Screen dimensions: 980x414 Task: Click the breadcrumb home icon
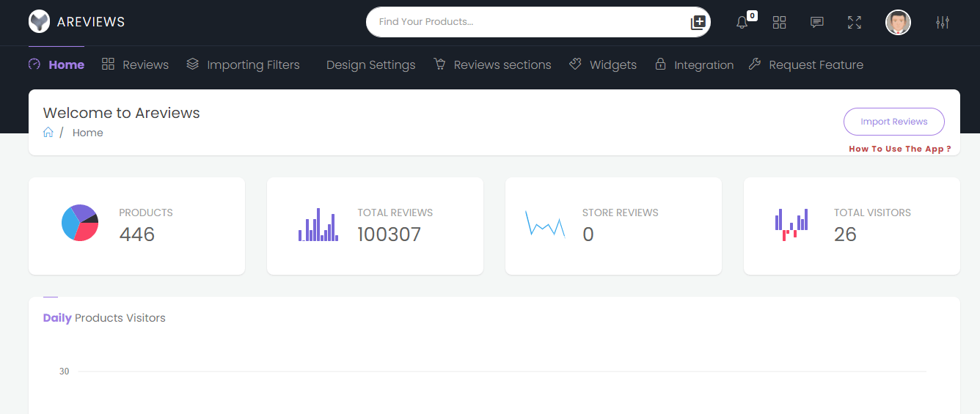48,133
